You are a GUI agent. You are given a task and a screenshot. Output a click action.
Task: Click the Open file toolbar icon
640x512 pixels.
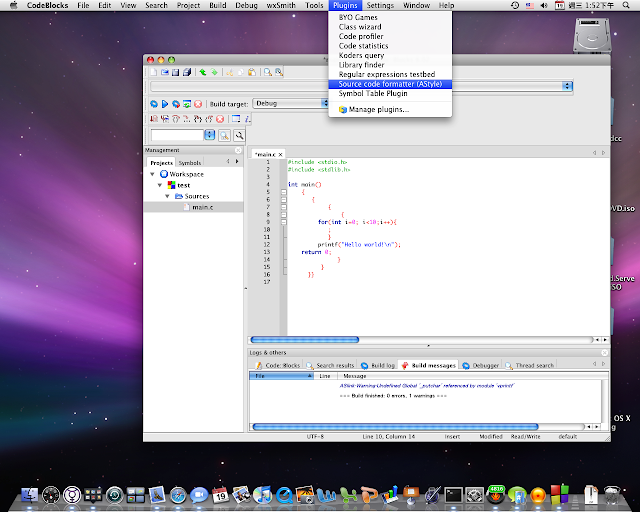(165, 72)
